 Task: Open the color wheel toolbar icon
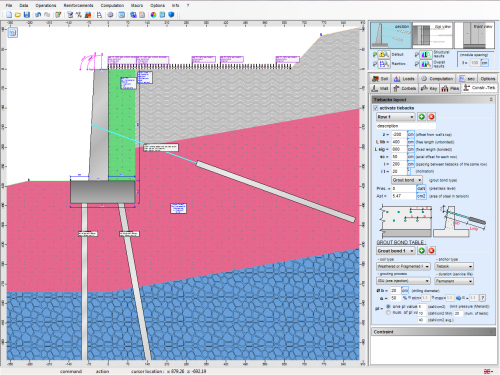pyautogui.click(x=153, y=15)
